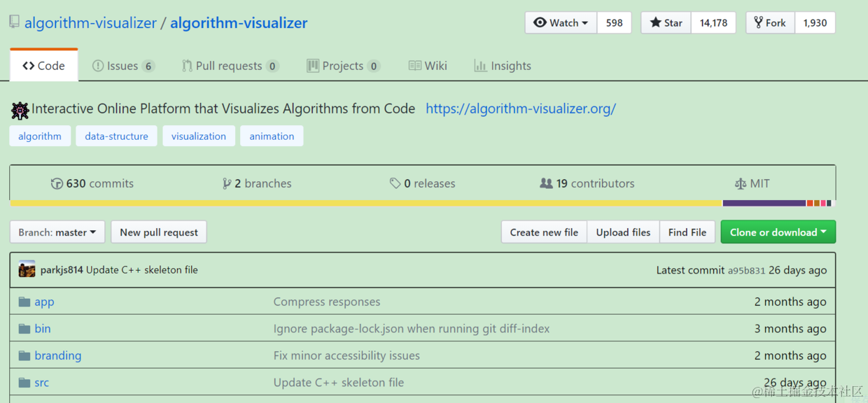Click Create new file button
This screenshot has height=403, width=868.
[544, 232]
